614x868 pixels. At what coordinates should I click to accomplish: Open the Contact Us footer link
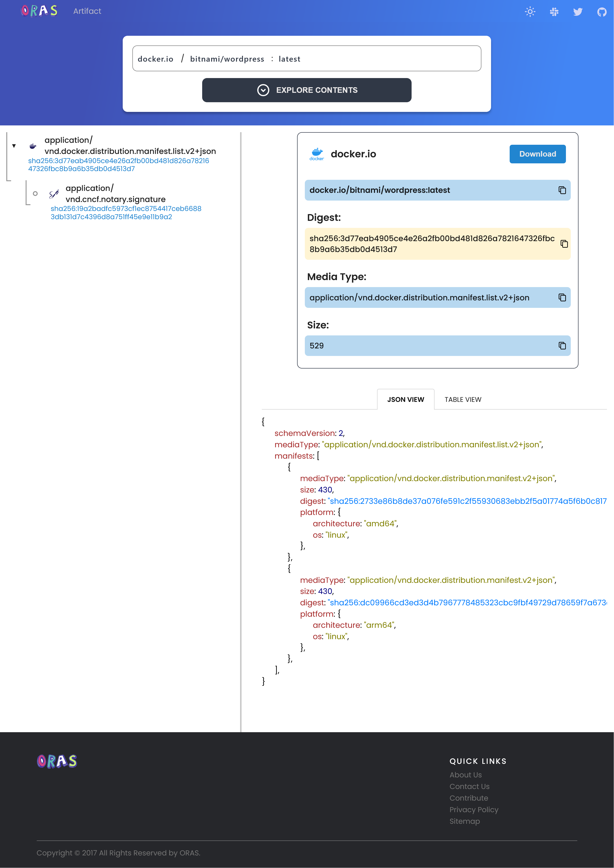pos(469,786)
